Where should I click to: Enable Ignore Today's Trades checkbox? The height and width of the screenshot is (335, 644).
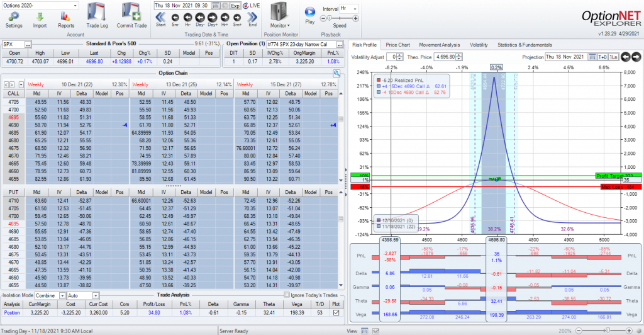click(x=287, y=295)
